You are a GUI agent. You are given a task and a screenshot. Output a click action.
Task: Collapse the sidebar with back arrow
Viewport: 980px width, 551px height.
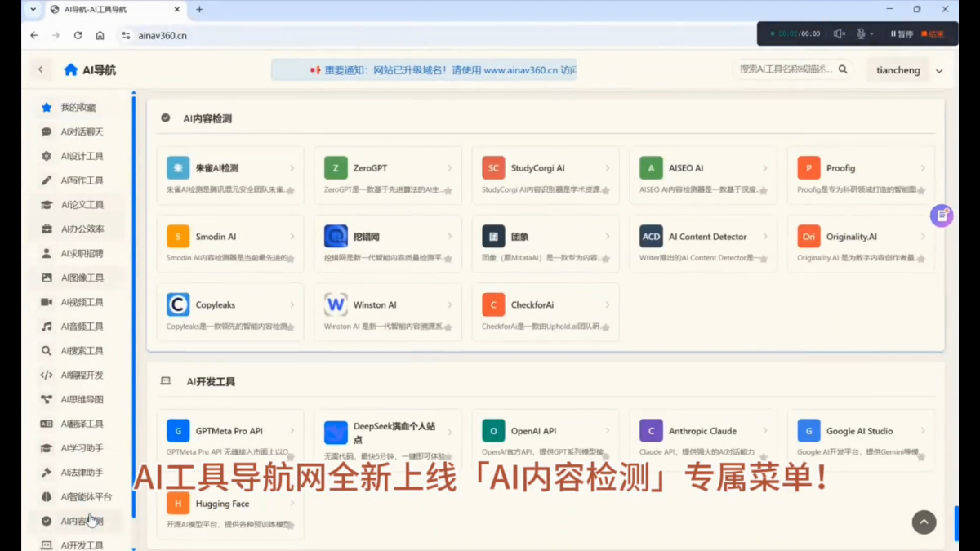tap(41, 70)
